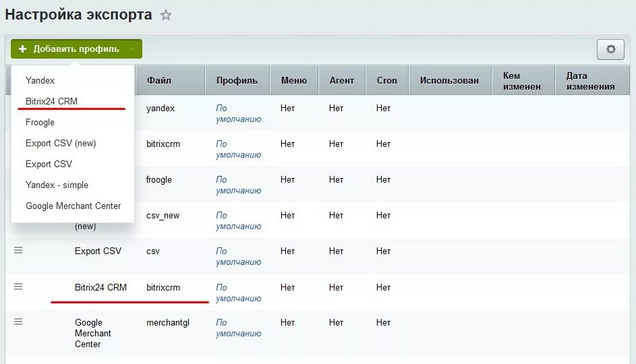Select Google Merchant Center in the dropdown

coord(73,206)
